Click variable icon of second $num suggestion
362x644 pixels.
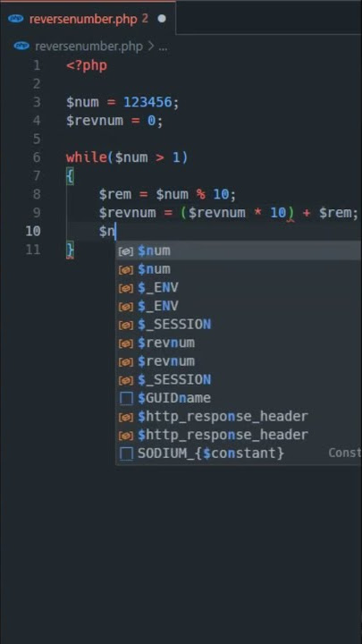click(x=126, y=270)
